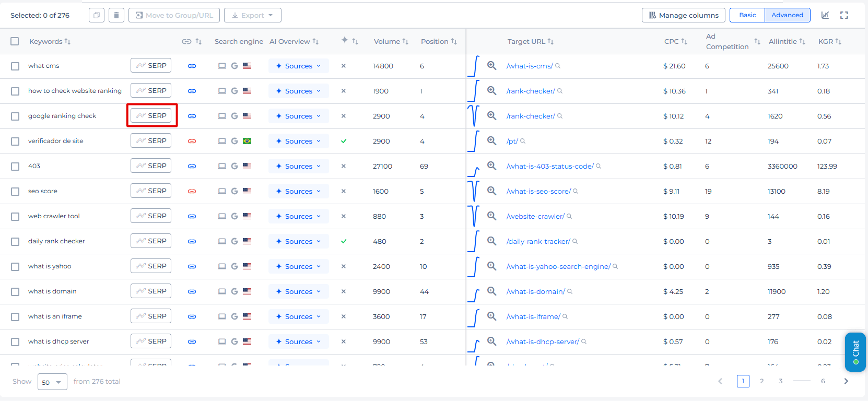868x401 pixels.
Task: Open magnifier zoom icon for '403' row
Action: [x=491, y=166]
